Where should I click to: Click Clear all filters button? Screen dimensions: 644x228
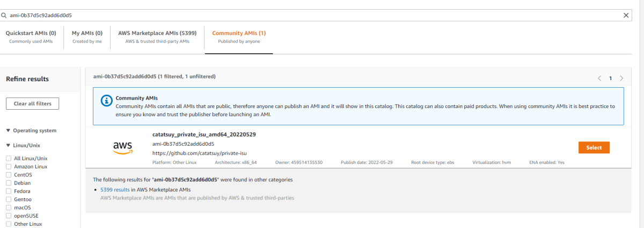tap(32, 103)
